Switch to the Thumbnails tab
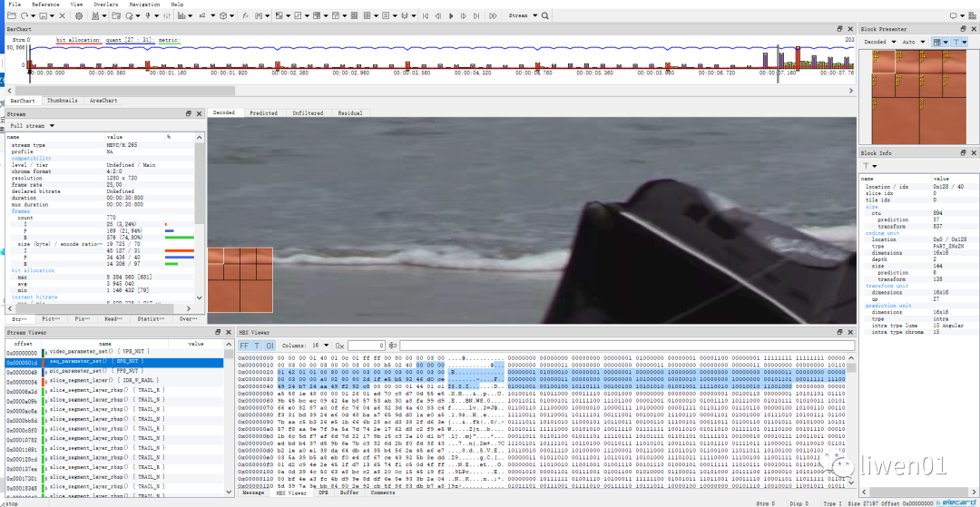Screen dimensions: 980x507 pyautogui.click(x=63, y=101)
